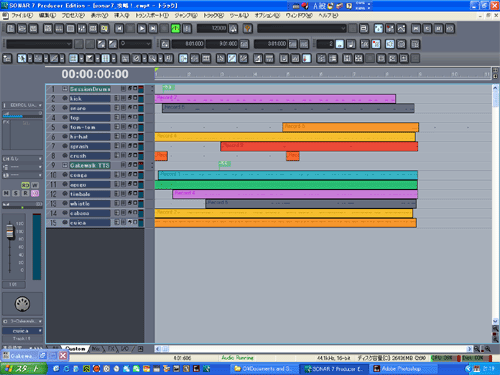The image size is (500, 375).
Task: Select the arrow Select tool
Action: [22, 59]
